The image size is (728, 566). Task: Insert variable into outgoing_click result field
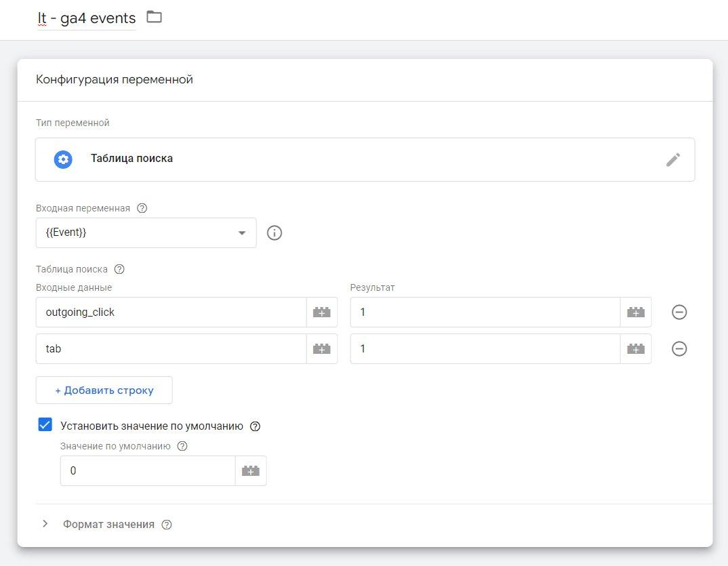pyautogui.click(x=636, y=312)
